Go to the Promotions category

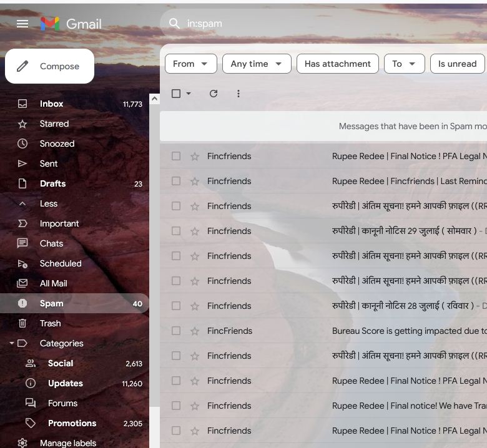point(72,423)
